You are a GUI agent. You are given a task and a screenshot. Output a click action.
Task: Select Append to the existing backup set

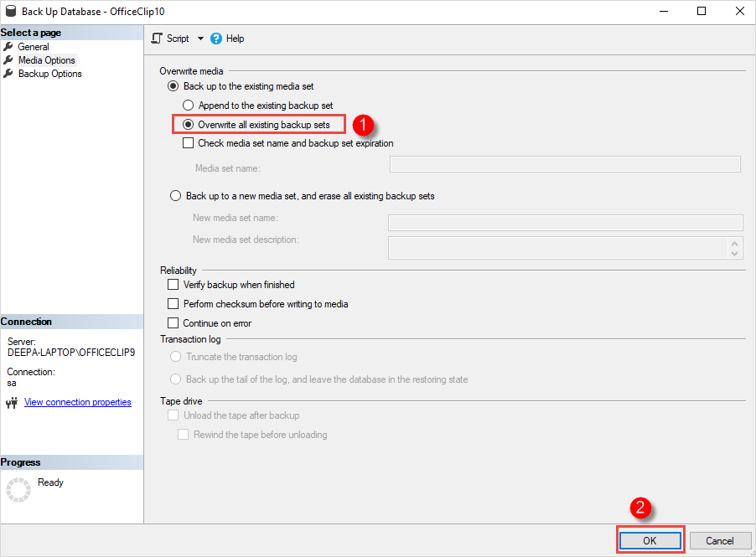coord(190,105)
